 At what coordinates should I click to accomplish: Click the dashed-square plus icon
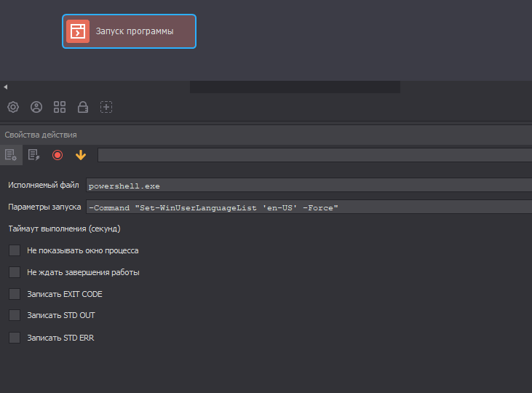click(x=106, y=107)
